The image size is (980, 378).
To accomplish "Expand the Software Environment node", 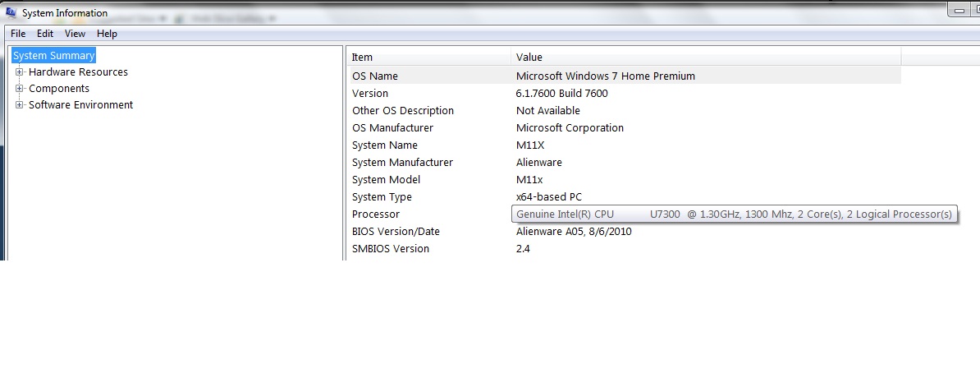I will tap(20, 104).
